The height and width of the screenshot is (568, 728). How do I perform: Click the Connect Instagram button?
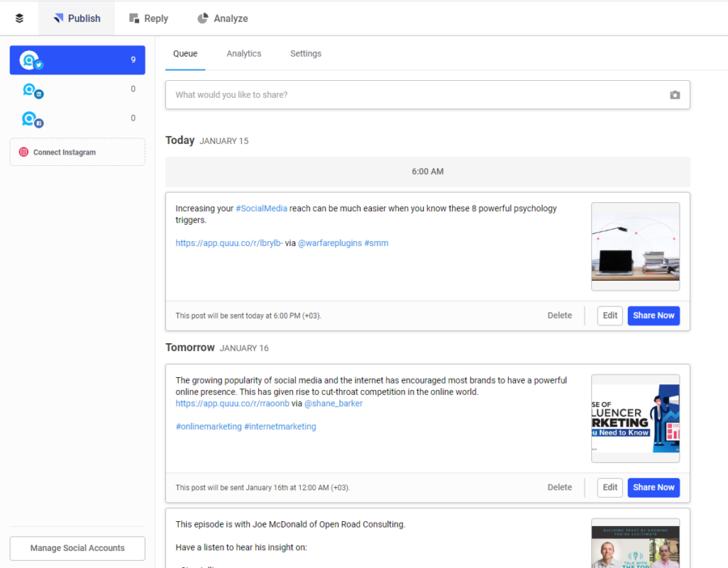click(x=78, y=152)
